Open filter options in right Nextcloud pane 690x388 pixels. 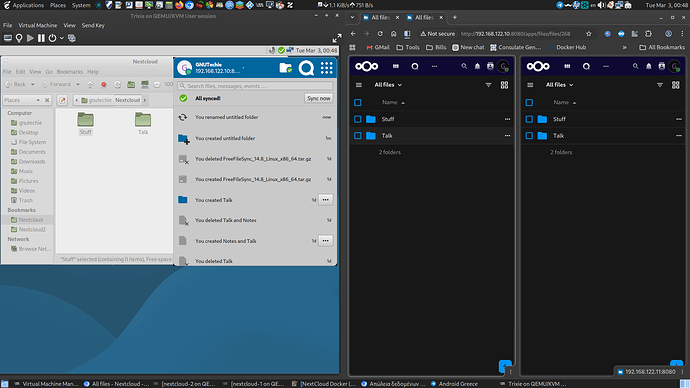[660, 85]
